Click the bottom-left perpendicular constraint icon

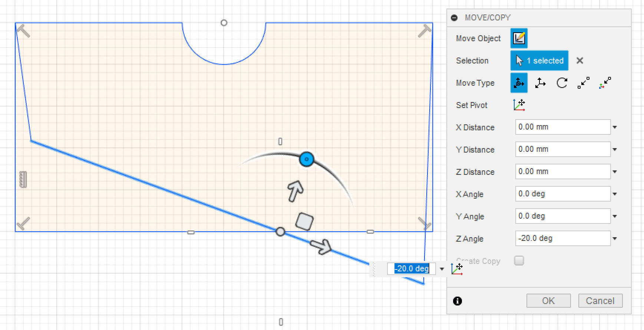point(23,223)
